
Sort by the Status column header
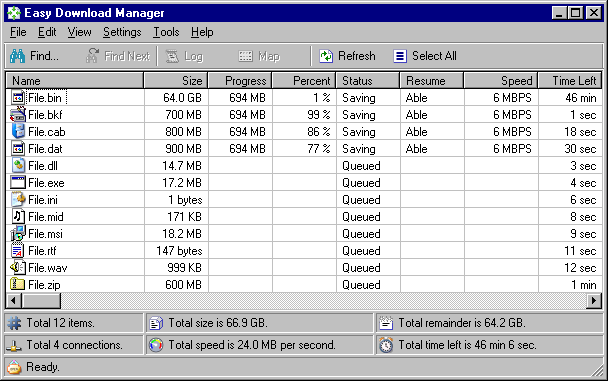pos(368,81)
